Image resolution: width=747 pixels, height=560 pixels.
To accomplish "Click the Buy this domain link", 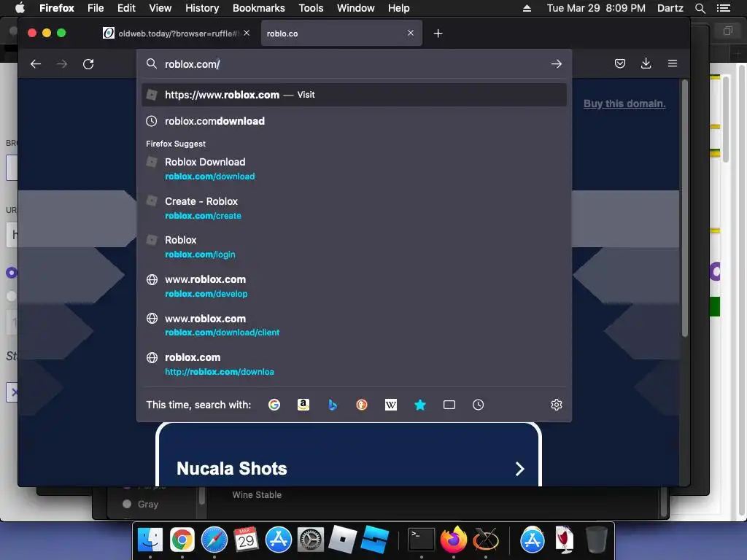I will [x=624, y=104].
